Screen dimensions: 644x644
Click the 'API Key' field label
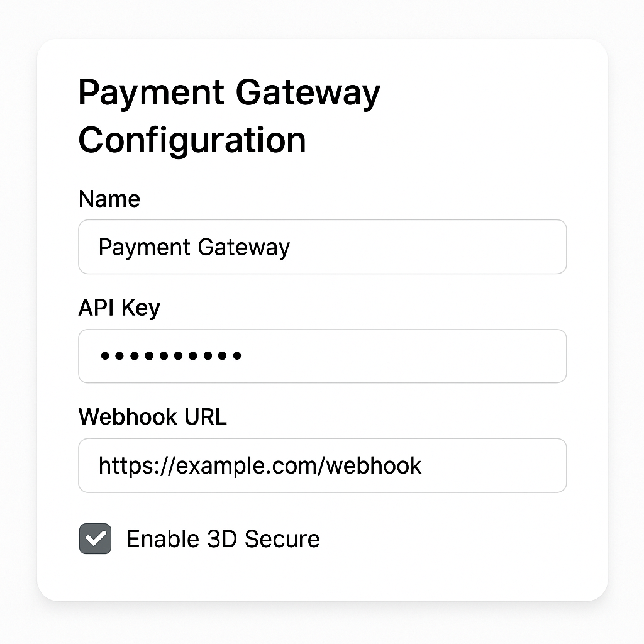tap(119, 308)
